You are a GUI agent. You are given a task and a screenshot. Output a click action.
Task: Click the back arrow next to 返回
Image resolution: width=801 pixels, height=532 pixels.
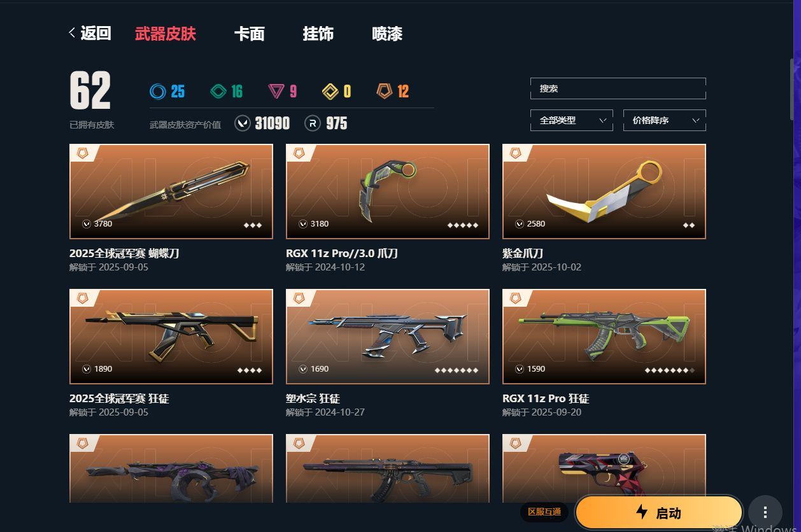pos(72,33)
